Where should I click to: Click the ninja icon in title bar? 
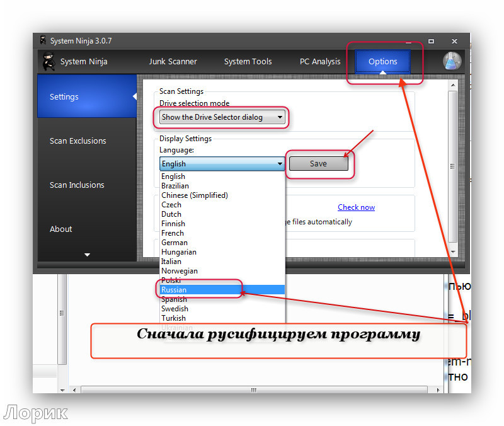pyautogui.click(x=43, y=40)
